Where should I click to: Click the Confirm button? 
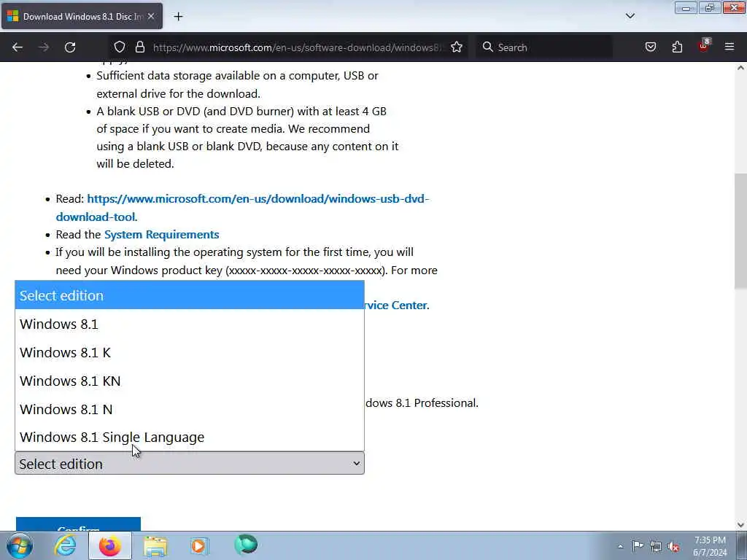pos(78,524)
